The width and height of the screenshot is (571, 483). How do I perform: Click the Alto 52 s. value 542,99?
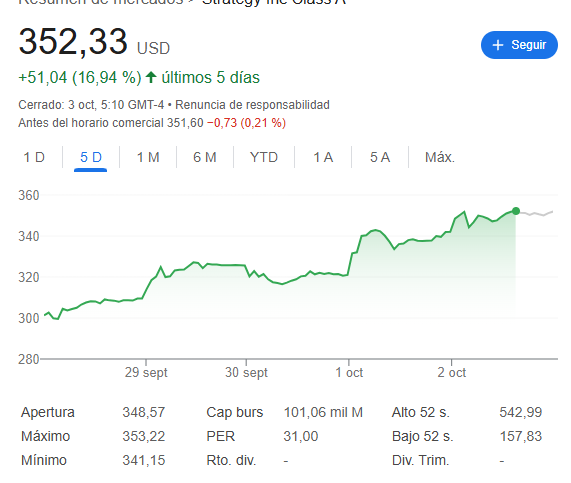point(521,412)
